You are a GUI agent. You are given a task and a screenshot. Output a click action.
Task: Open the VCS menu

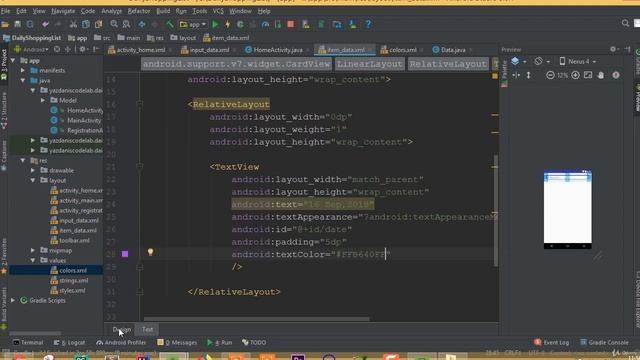pos(218,11)
